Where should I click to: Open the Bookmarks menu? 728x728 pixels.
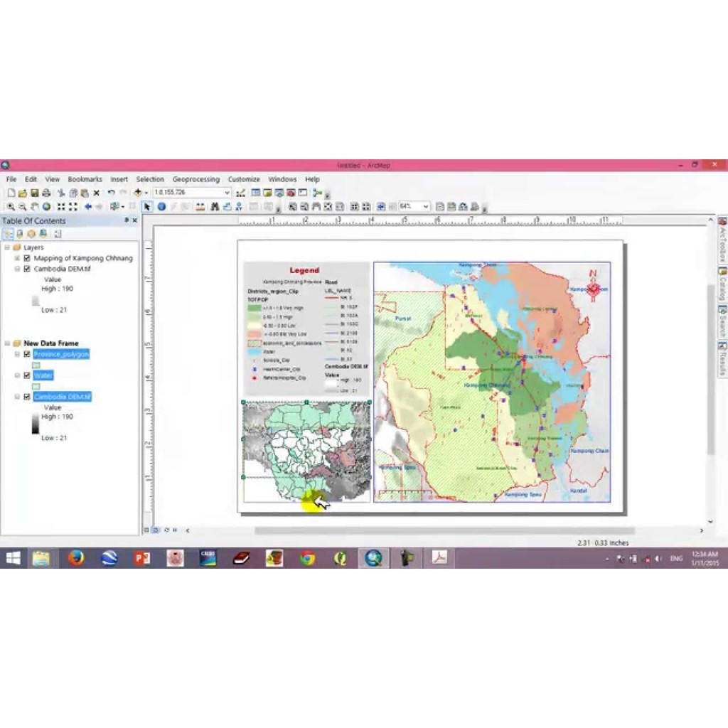pos(85,179)
